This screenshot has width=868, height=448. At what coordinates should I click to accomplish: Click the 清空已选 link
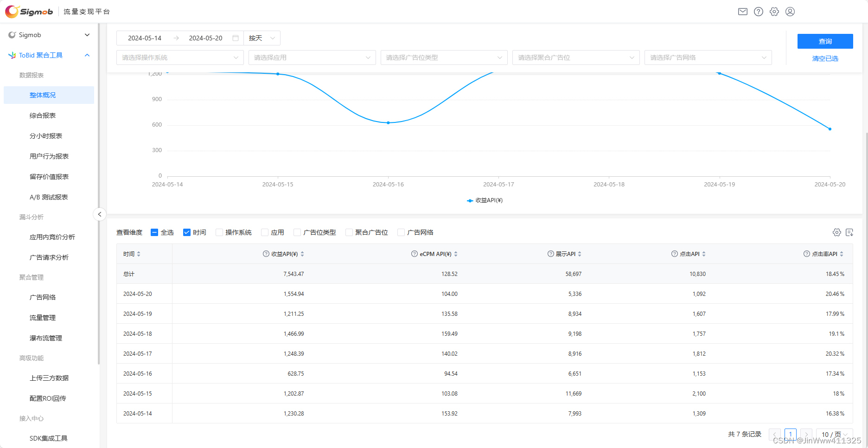[x=825, y=58]
